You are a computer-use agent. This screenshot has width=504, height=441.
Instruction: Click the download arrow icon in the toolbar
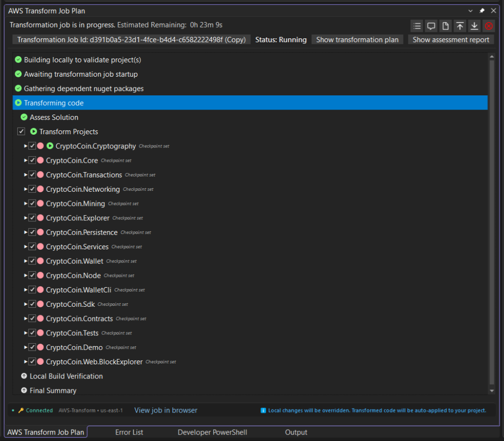coord(474,26)
